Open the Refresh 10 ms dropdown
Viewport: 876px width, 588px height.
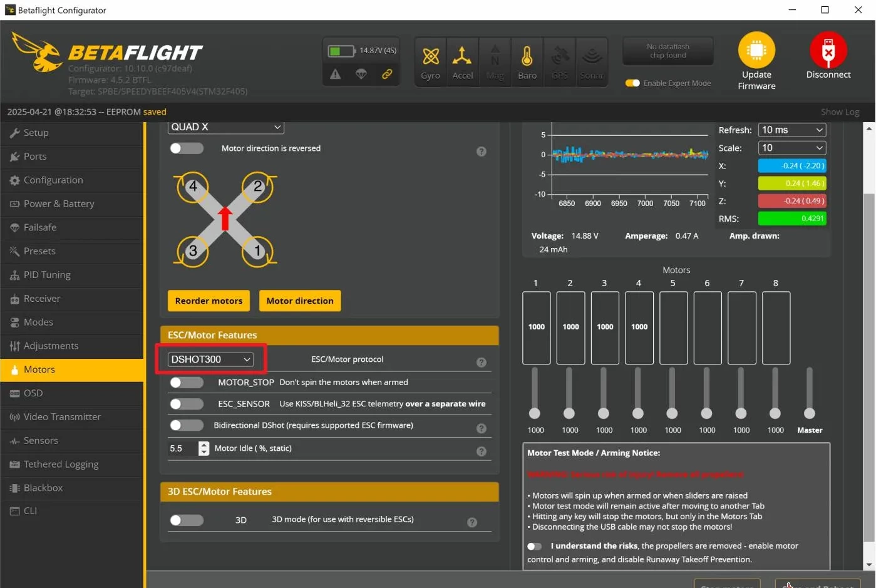point(792,130)
